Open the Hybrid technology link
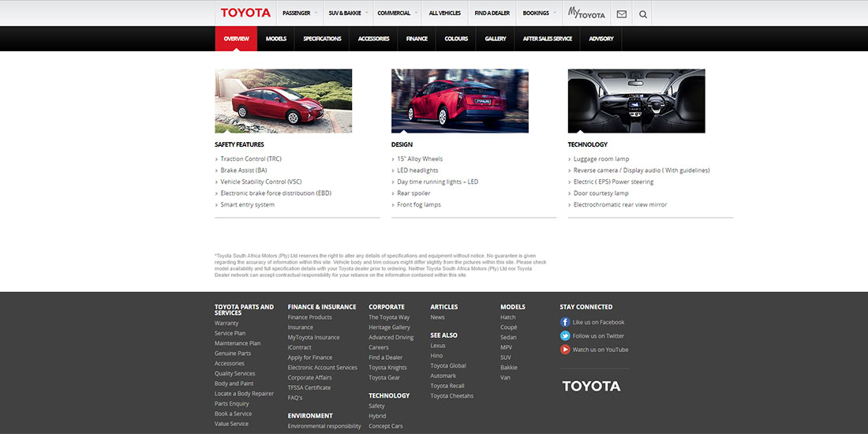Screen dimensions: 868x434 (x=377, y=416)
